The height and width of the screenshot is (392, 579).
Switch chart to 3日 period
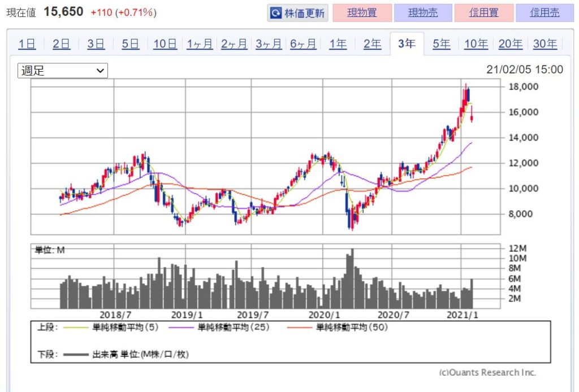(x=96, y=44)
